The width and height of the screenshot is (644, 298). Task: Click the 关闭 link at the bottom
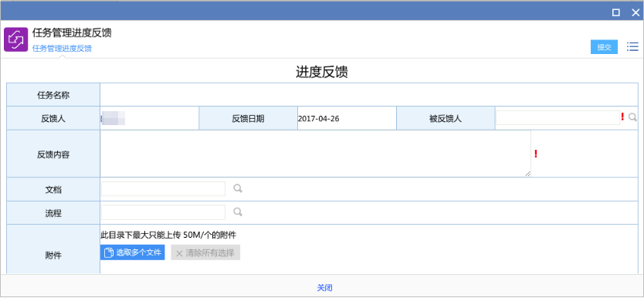(324, 288)
